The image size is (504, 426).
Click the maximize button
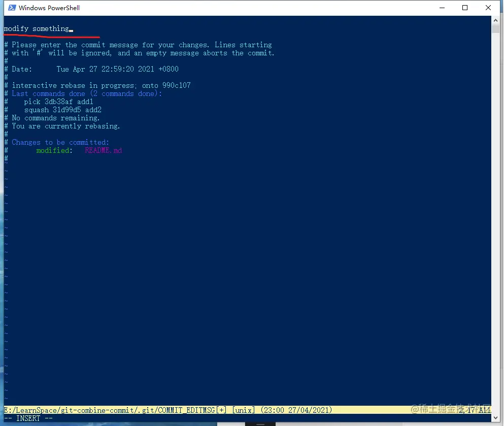click(x=464, y=8)
